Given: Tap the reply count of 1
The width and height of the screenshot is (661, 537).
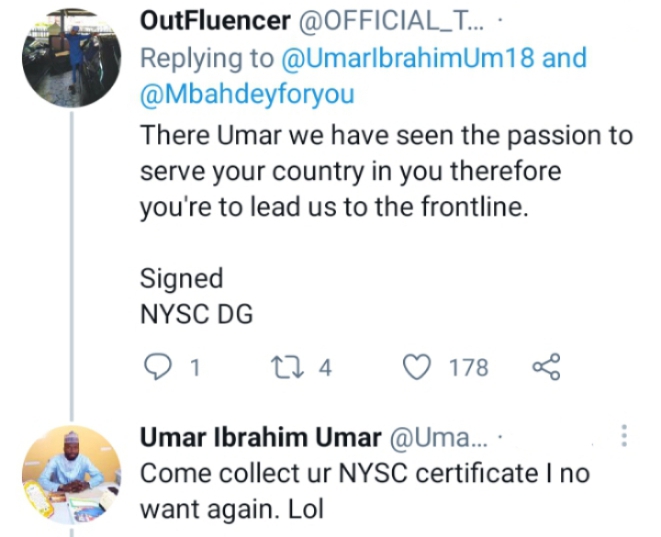Looking at the screenshot, I should point(195,368).
